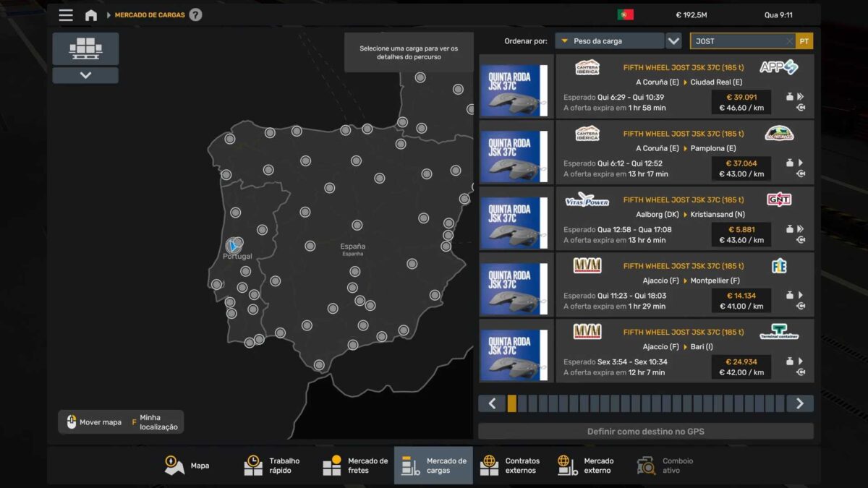
Task: Open the hamburger main menu
Action: coord(66,15)
